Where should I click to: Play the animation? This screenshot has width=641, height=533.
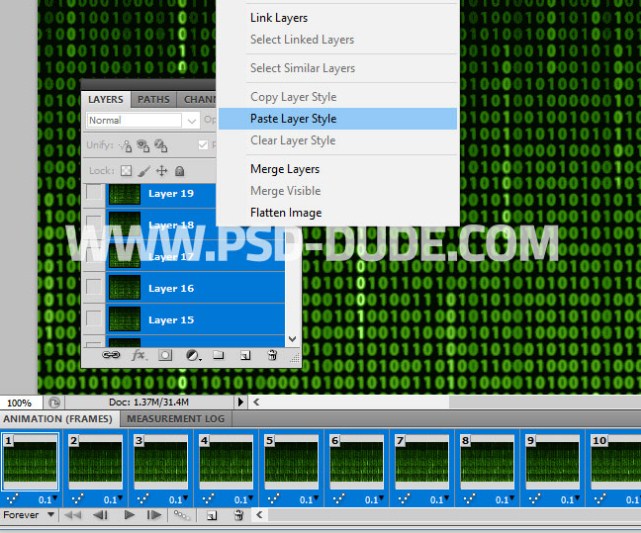point(129,515)
